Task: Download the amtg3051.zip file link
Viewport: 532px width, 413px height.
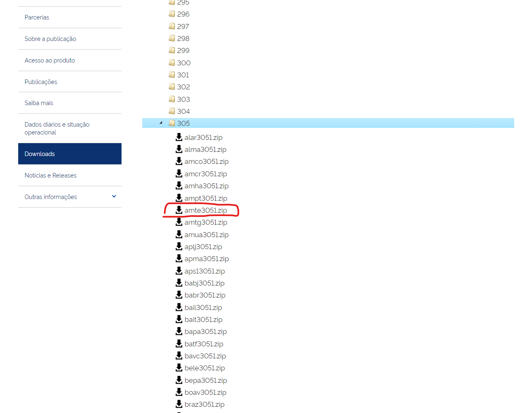Action: pos(205,222)
